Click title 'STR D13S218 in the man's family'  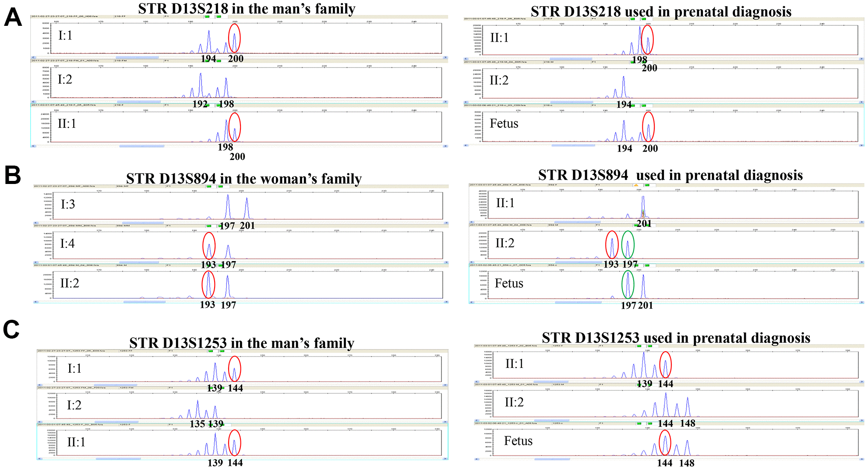(247, 8)
